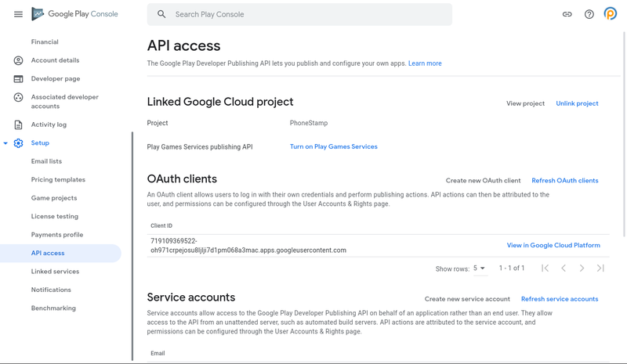Open Activity log in the sidebar
This screenshot has height=364, width=627.
coord(49,124)
